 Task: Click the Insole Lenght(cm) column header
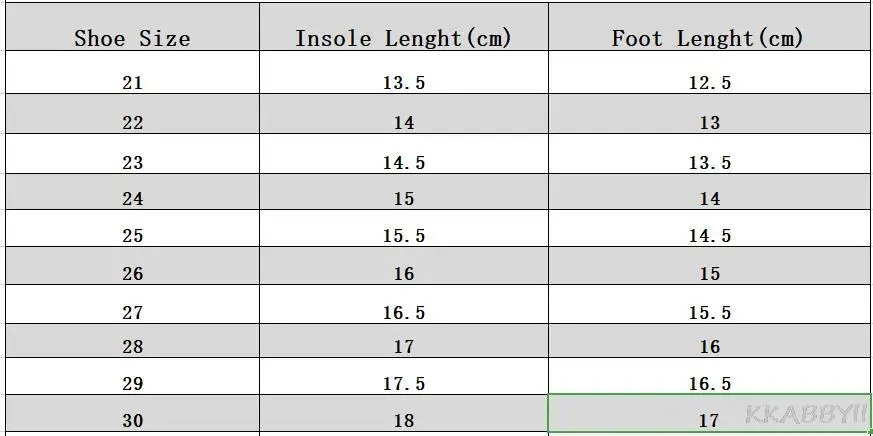coord(403,39)
